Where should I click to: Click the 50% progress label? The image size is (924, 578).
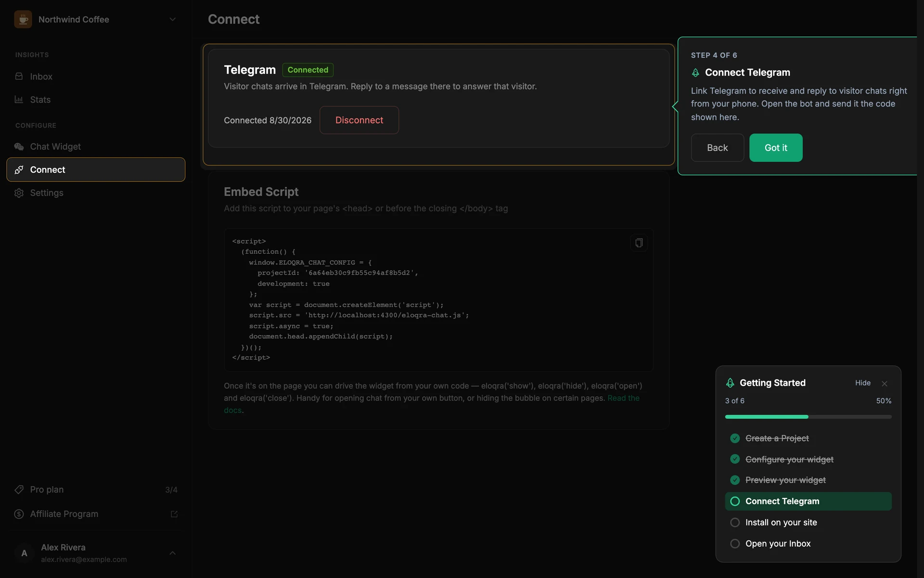pos(884,401)
